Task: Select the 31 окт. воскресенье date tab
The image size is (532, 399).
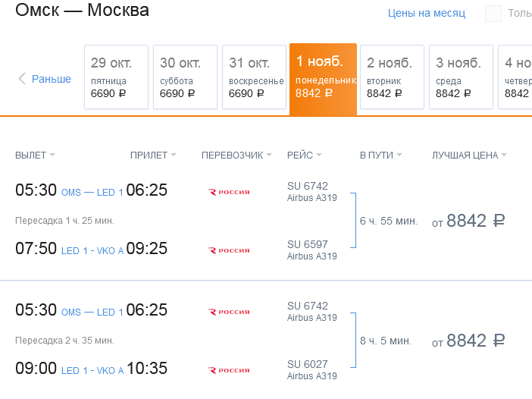Action: coord(254,77)
